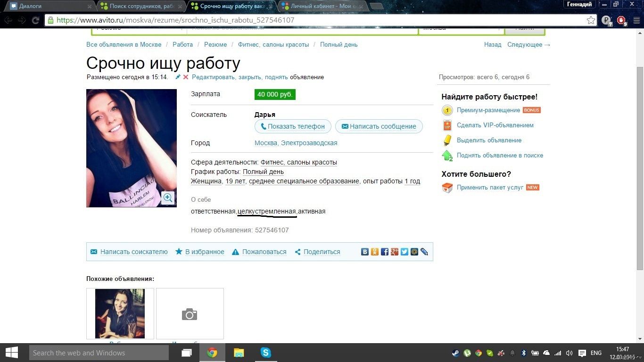Click the Google Plus share icon
This screenshot has width=644, height=362.
[x=395, y=252]
